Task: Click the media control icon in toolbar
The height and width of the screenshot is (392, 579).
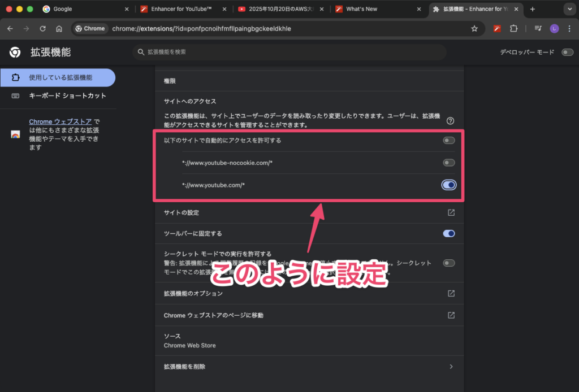Action: click(x=538, y=29)
